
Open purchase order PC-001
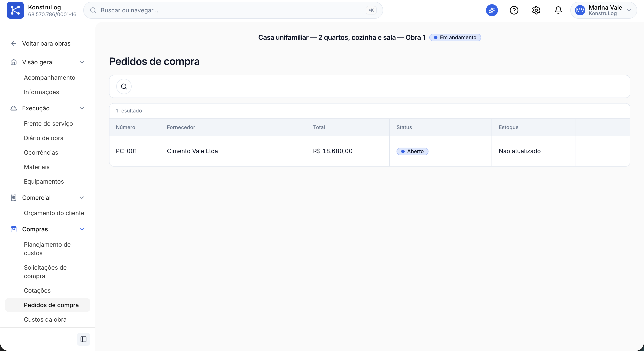(x=126, y=151)
